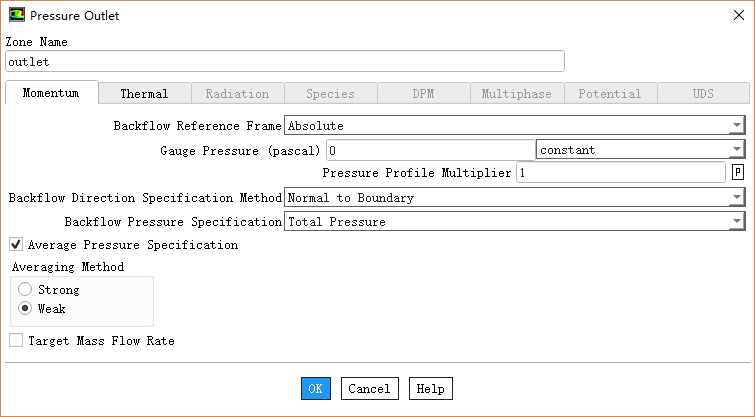755x417 pixels.
Task: Switch to the Thermal tab
Action: pos(144,94)
